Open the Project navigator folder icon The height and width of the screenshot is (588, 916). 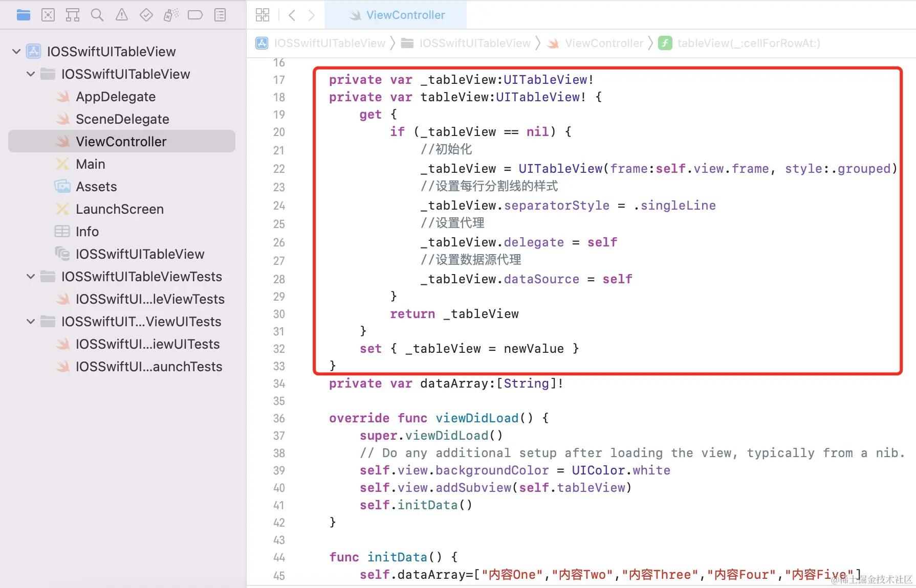point(24,15)
